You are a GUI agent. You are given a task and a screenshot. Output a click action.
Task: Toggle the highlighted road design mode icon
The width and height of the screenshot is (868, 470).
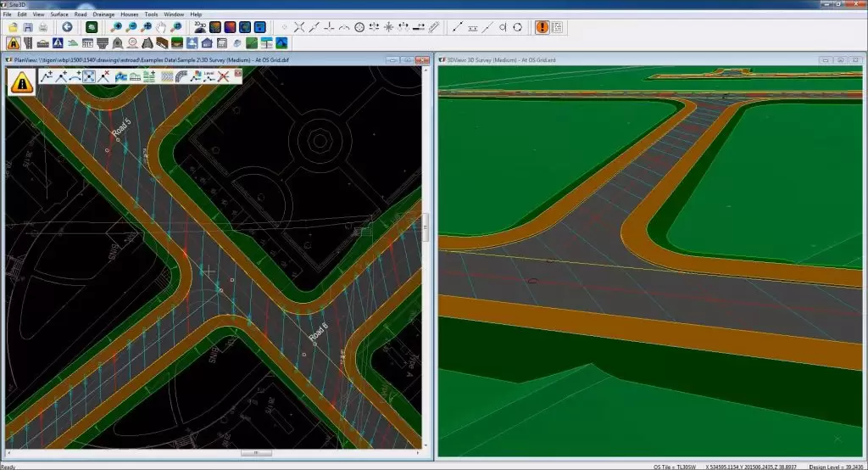coord(13,42)
